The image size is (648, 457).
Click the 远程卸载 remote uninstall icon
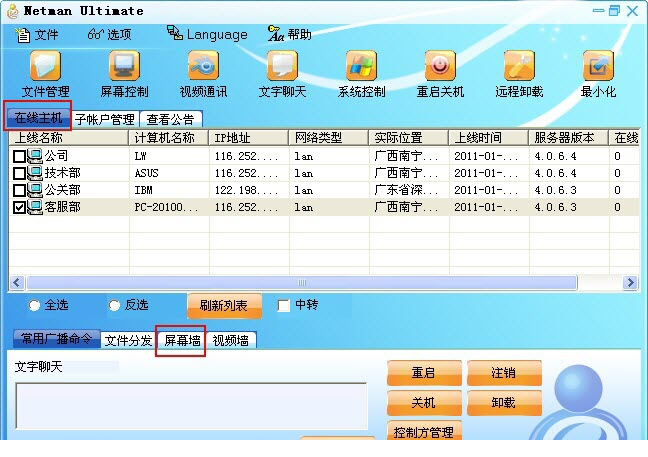(519, 65)
